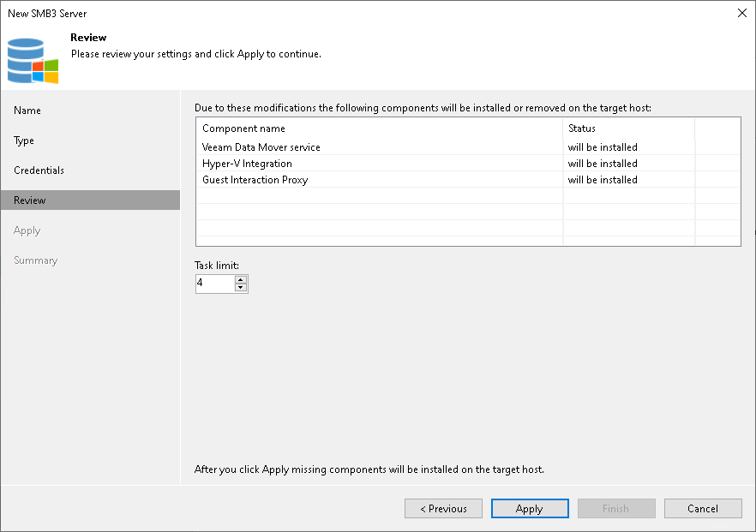
Task: Click the Status column header
Action: pyautogui.click(x=629, y=129)
